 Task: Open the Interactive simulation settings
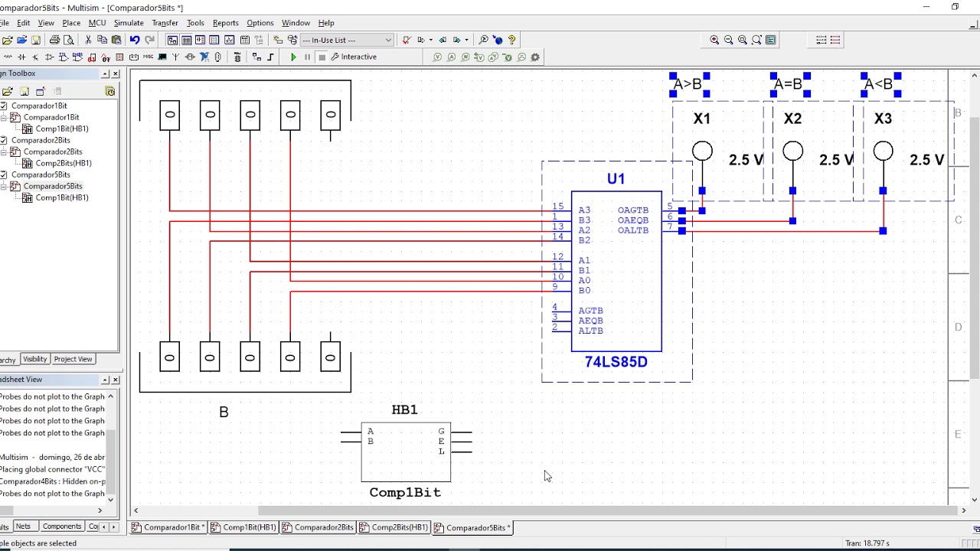point(354,57)
